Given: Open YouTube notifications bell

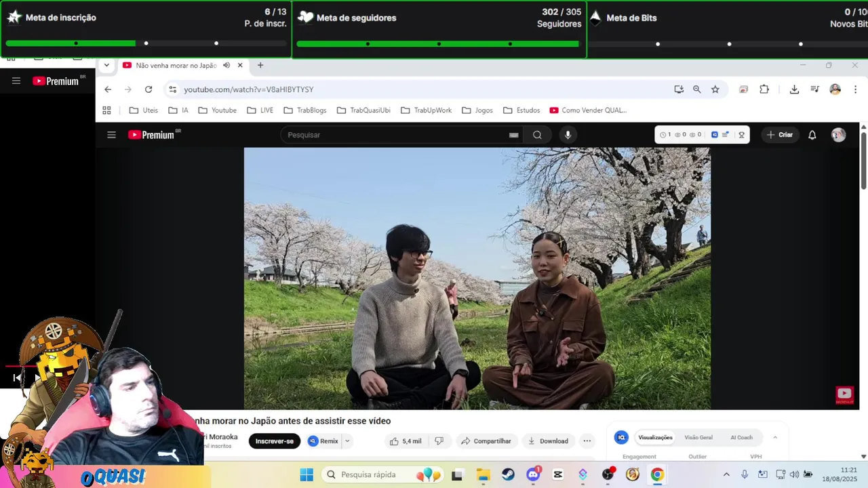Looking at the screenshot, I should point(812,135).
